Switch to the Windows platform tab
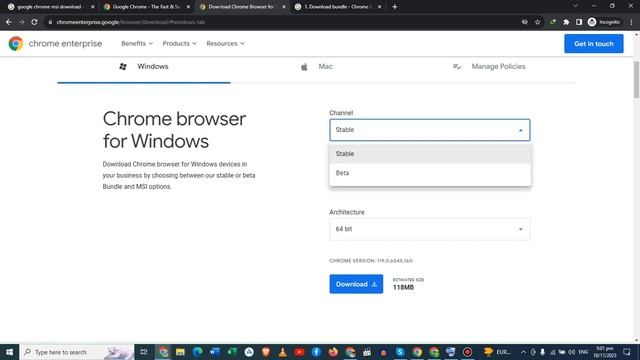The width and height of the screenshot is (640, 360). (144, 67)
